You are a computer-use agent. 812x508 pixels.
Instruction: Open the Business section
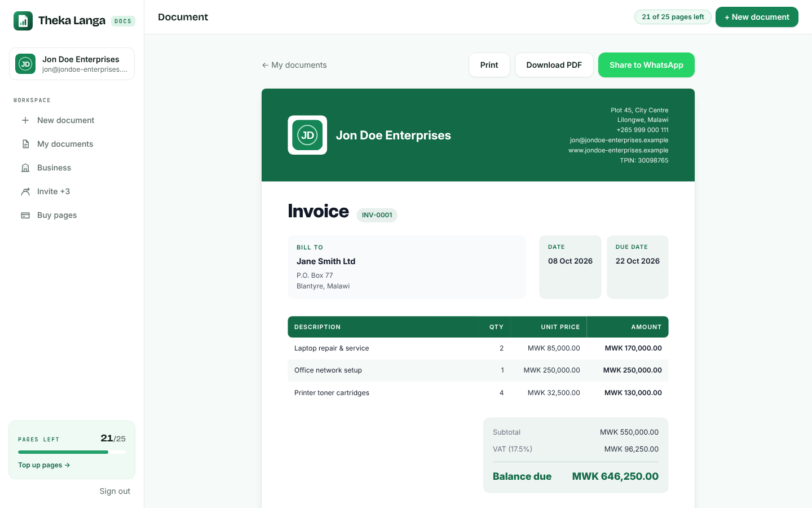click(72, 168)
